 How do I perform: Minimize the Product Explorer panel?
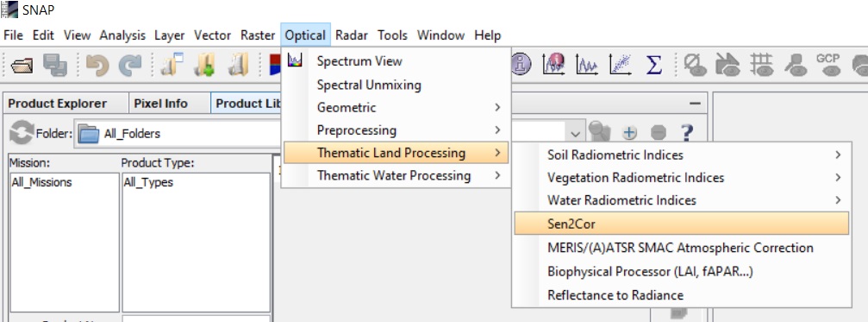coord(695,104)
